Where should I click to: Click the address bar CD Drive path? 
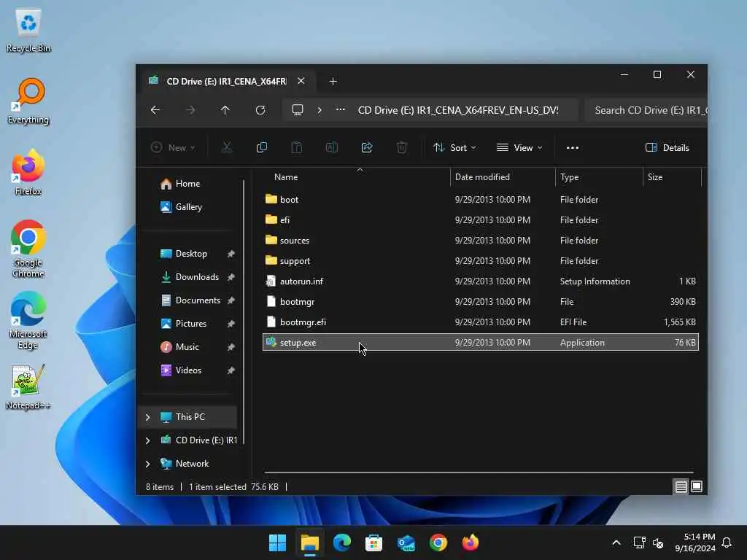(458, 110)
